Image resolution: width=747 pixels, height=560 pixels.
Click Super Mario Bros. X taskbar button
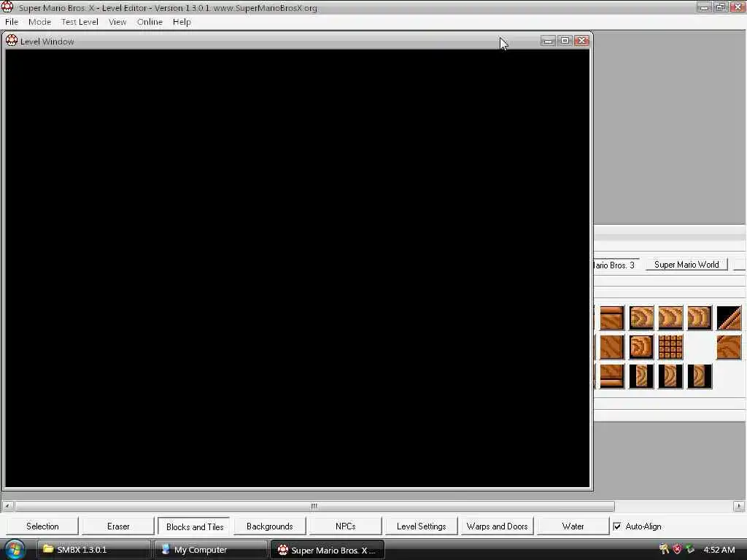tap(328, 550)
